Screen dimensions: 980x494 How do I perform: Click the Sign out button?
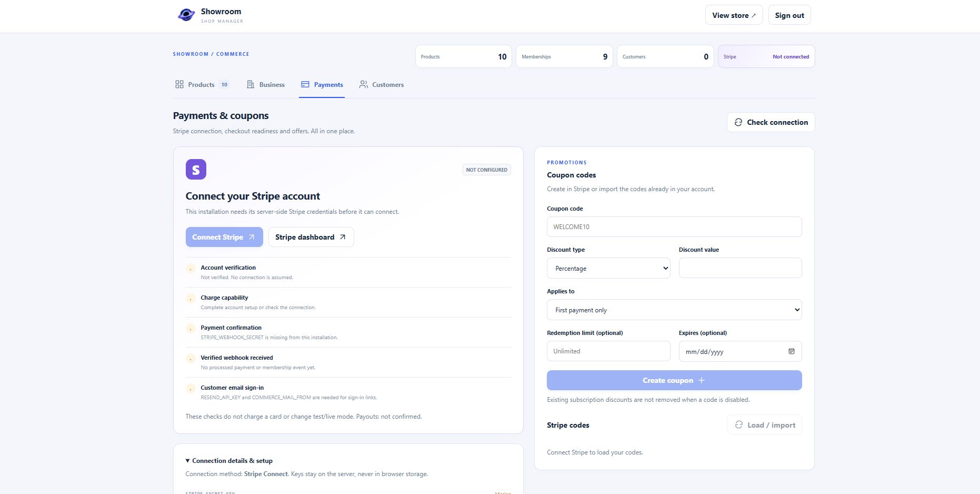coord(789,15)
